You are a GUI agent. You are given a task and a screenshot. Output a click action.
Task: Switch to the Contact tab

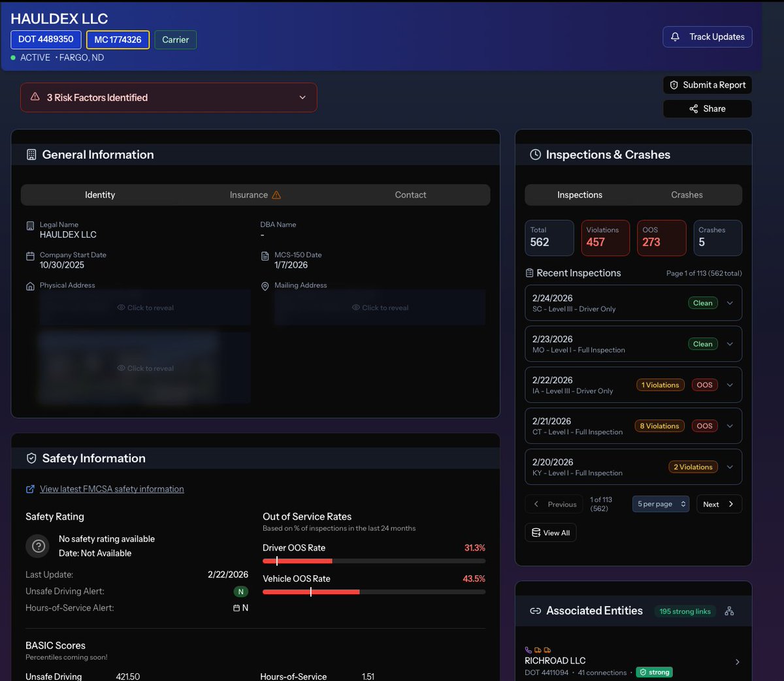tap(410, 195)
